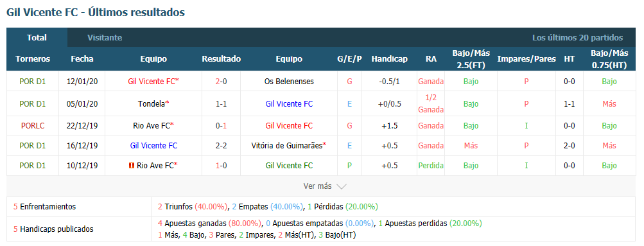The image size is (644, 246).
Task: Open the 2-2 result from 16/12/19
Action: click(x=222, y=145)
